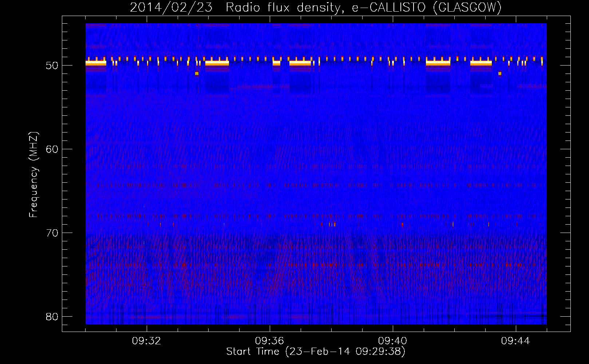Click the 'Start Time (23-Feb-14 09:29:38)' label
This screenshot has width=589, height=364.
(316, 352)
